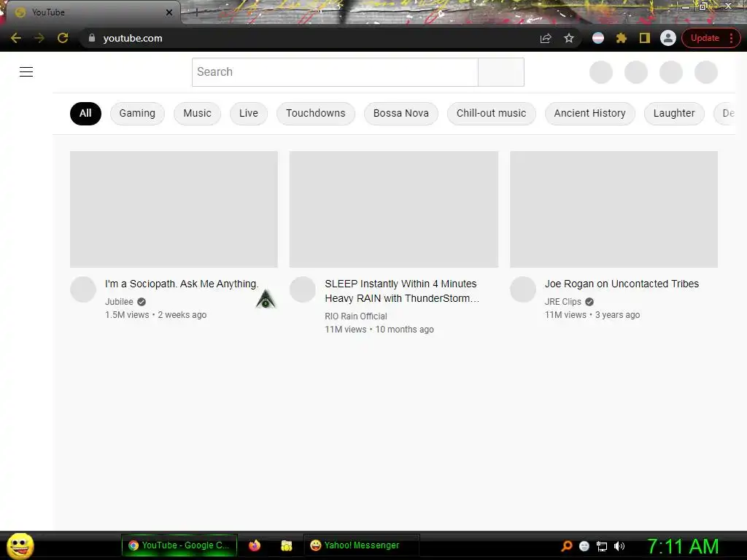This screenshot has height=560, width=747.
Task: Focus the YouTube Search field
Action: (335, 72)
